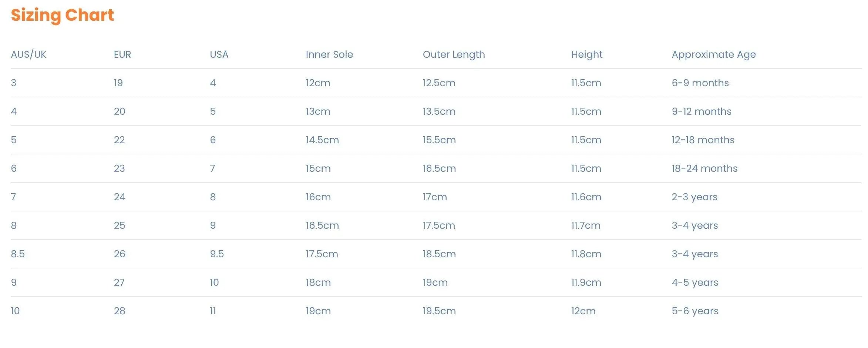Click the Height column header
This screenshot has height=348, width=868.
click(586, 54)
